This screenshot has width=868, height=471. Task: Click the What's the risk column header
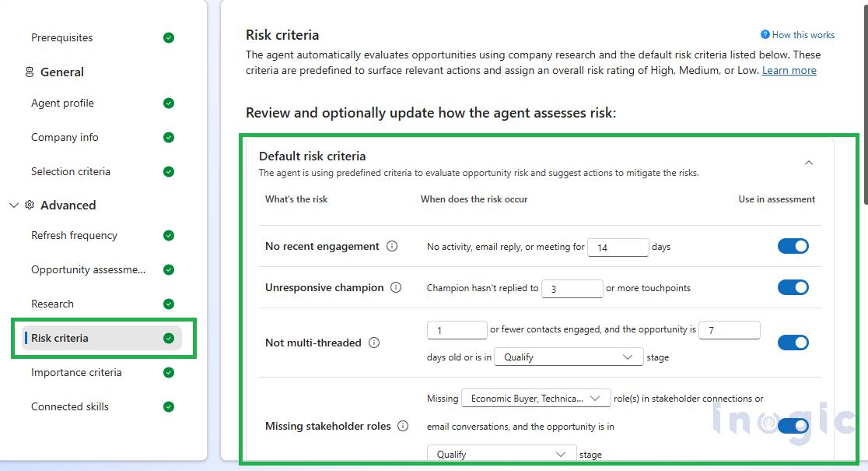[296, 199]
